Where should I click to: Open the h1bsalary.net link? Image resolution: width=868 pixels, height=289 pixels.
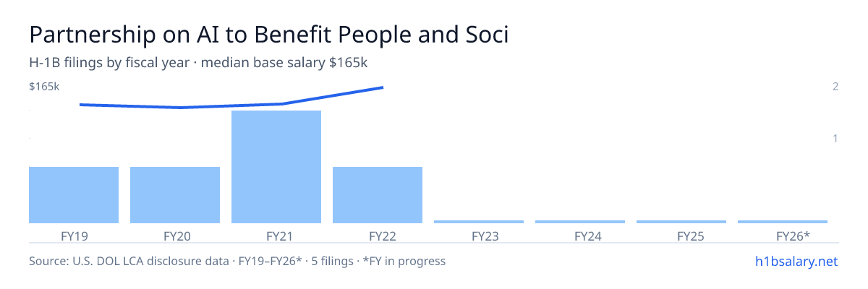tap(796, 261)
